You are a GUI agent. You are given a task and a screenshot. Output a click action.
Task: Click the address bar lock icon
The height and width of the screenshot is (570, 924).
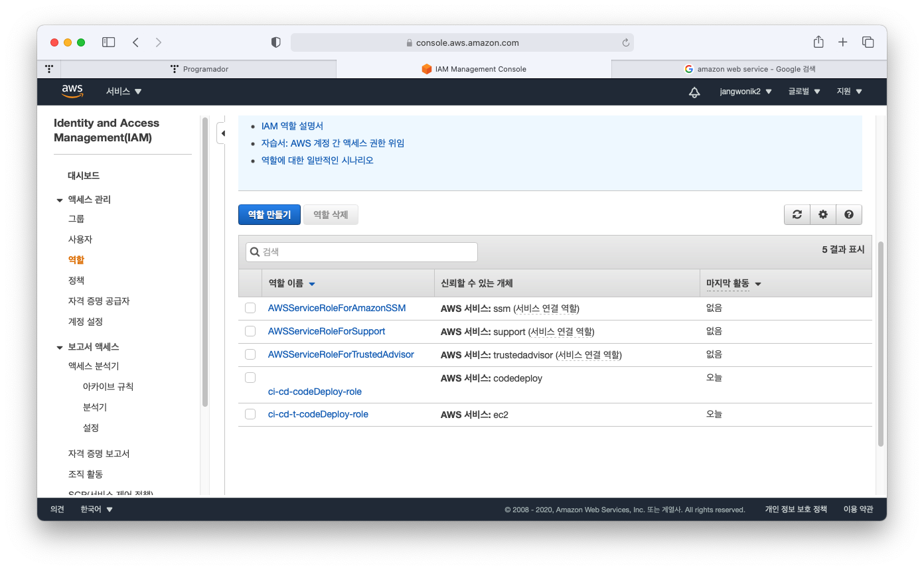point(410,42)
